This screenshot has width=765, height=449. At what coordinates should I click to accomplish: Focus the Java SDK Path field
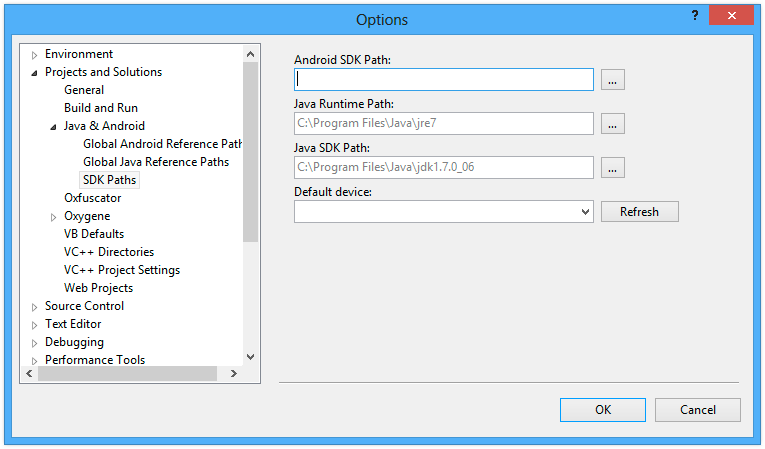pos(444,167)
